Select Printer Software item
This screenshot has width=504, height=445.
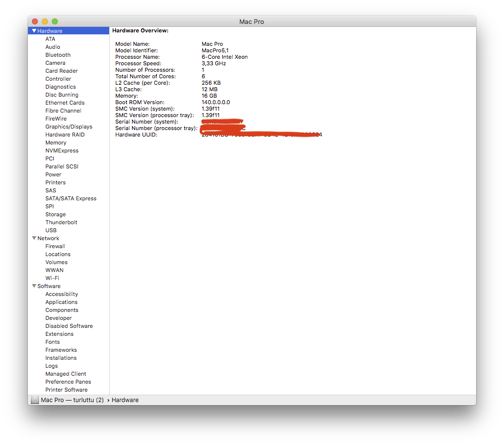click(66, 390)
